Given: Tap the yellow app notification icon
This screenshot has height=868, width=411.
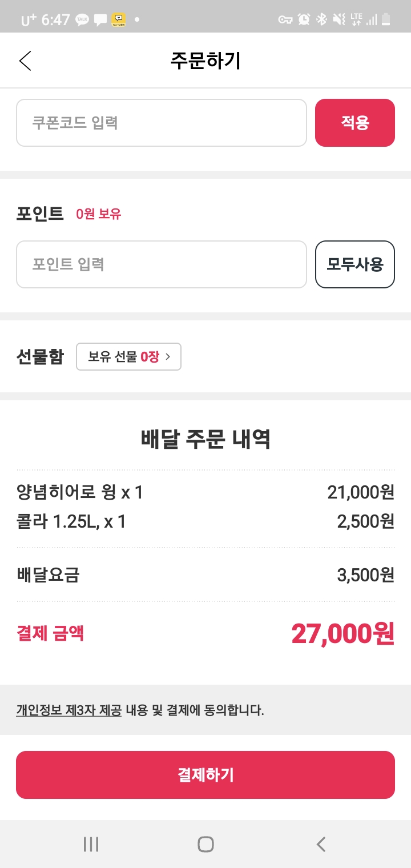Looking at the screenshot, I should point(119,20).
